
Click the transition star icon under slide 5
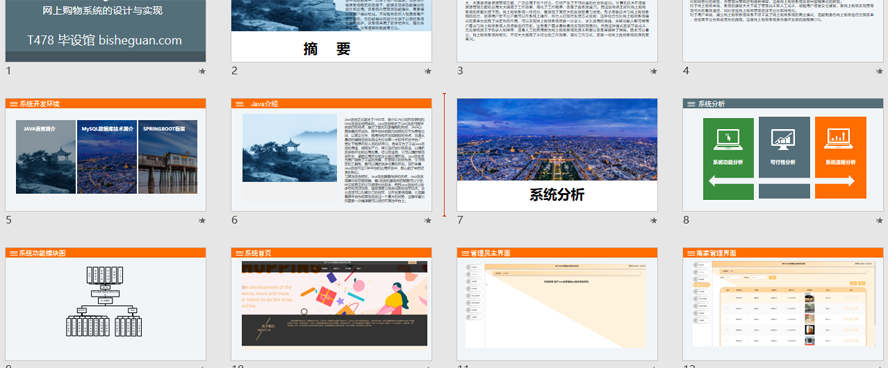tap(202, 221)
